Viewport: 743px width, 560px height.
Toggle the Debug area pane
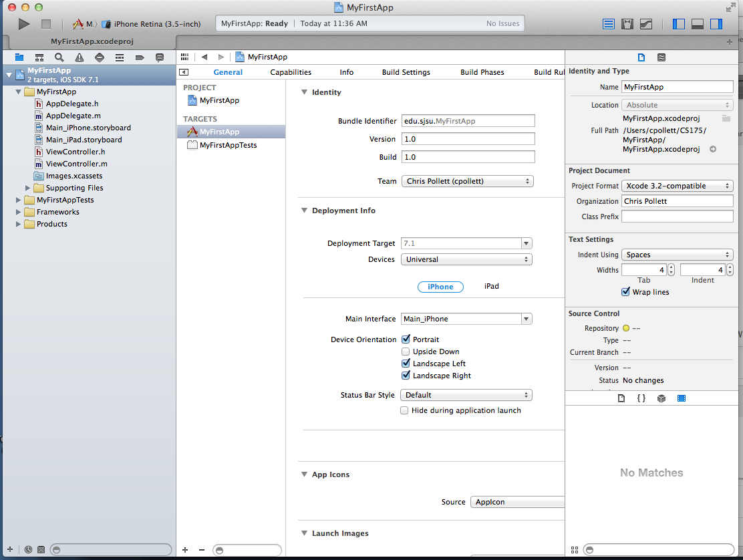[698, 23]
